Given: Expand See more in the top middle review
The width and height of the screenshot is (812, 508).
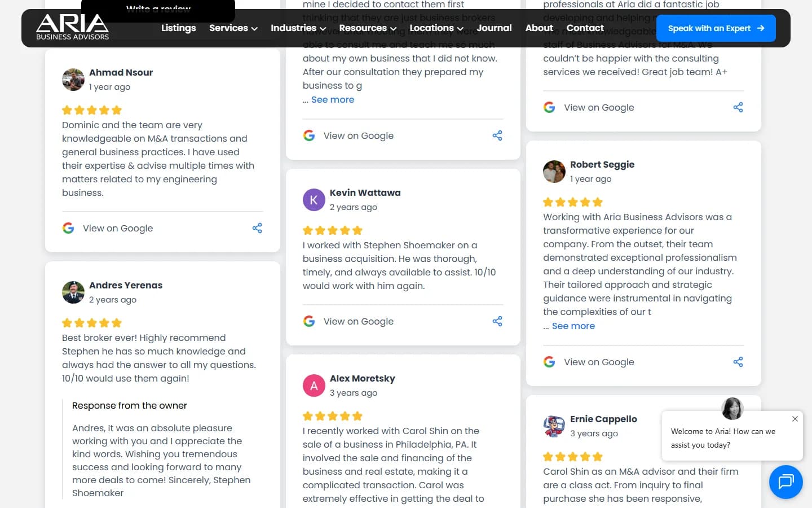Looking at the screenshot, I should tap(333, 99).
